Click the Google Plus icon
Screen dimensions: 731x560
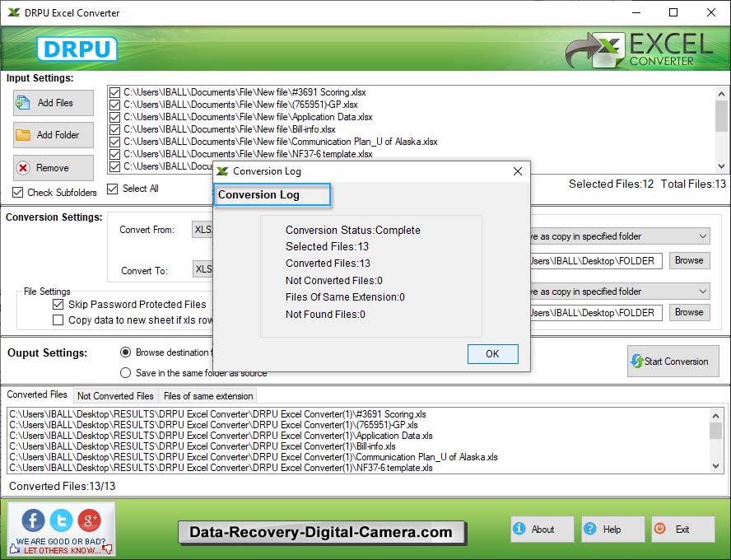tap(90, 520)
